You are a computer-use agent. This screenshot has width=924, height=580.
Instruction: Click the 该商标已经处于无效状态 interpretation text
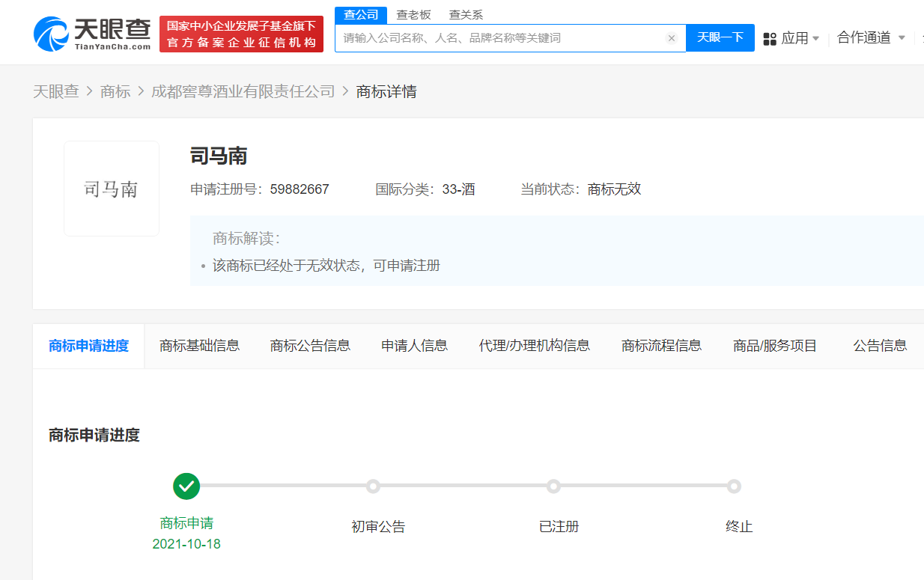[326, 266]
